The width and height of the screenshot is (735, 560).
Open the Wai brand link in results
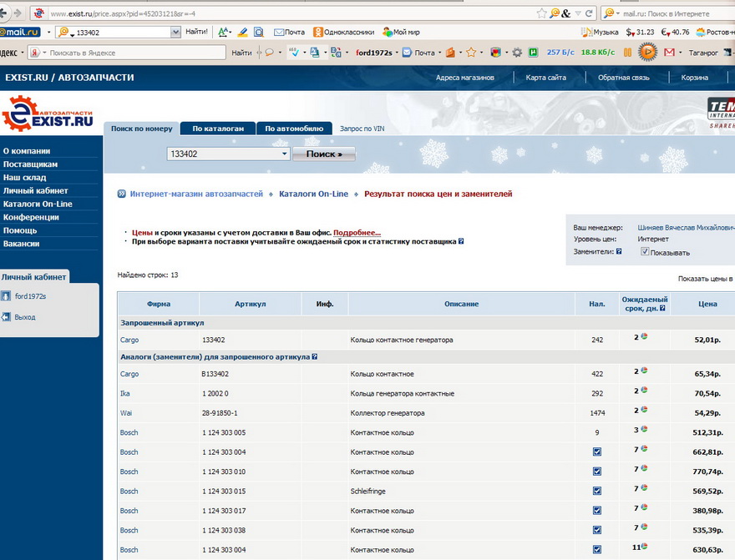pyautogui.click(x=126, y=413)
